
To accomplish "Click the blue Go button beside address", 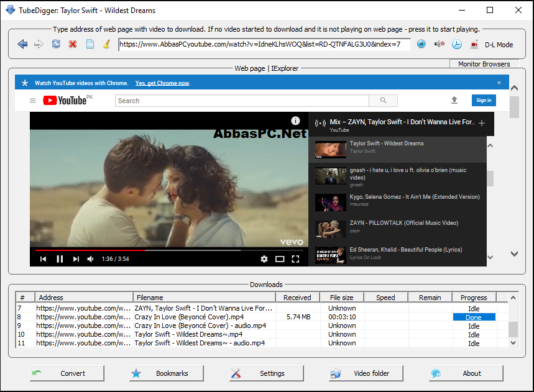I will [x=421, y=44].
